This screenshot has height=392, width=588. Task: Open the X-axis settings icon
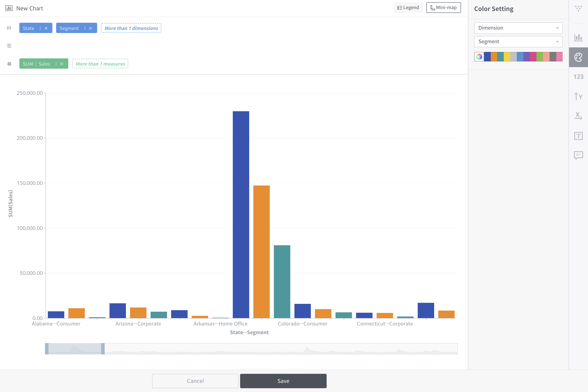coord(579,115)
